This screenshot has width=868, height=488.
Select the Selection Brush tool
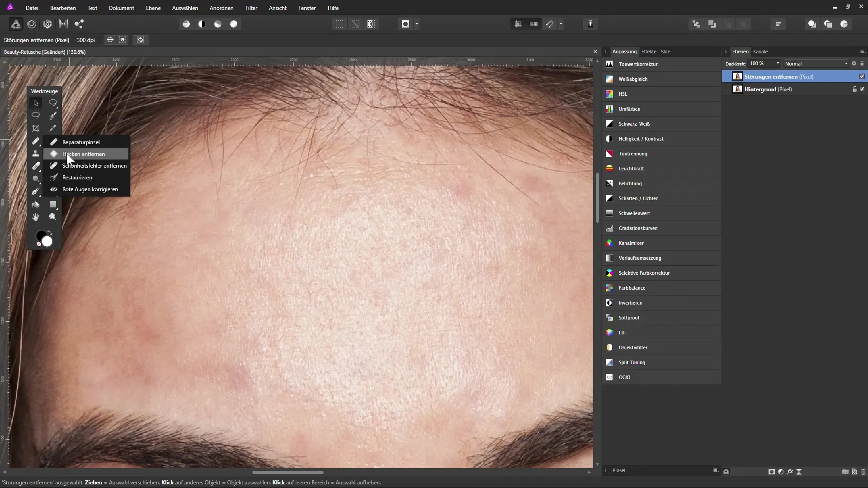click(x=53, y=116)
